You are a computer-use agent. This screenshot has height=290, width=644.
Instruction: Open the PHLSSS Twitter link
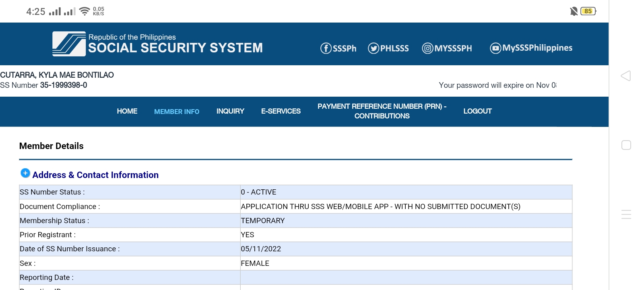[388, 48]
